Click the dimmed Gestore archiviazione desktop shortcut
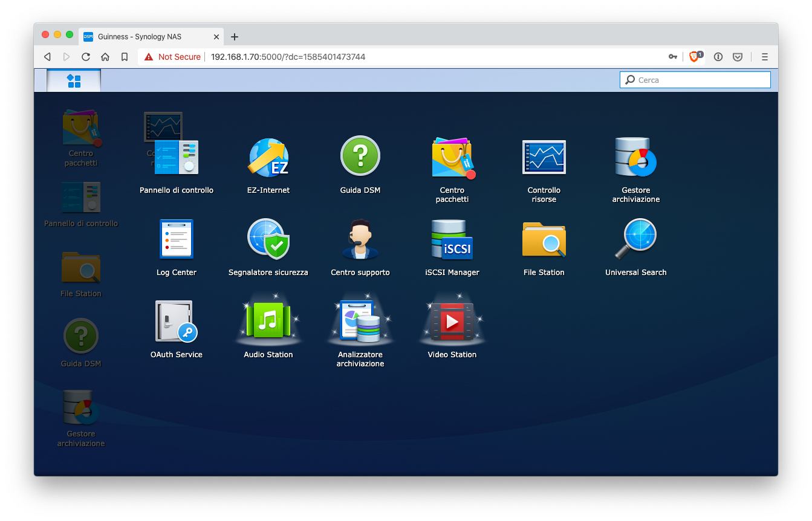This screenshot has height=521, width=812. [81, 419]
